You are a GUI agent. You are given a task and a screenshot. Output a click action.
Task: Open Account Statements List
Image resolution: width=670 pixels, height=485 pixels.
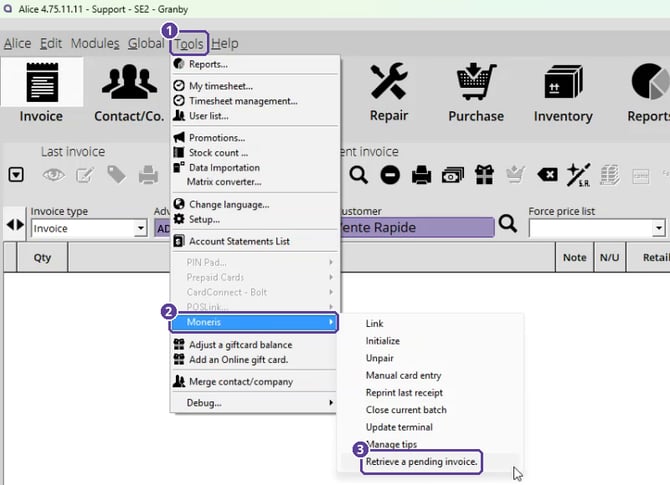click(x=255, y=241)
